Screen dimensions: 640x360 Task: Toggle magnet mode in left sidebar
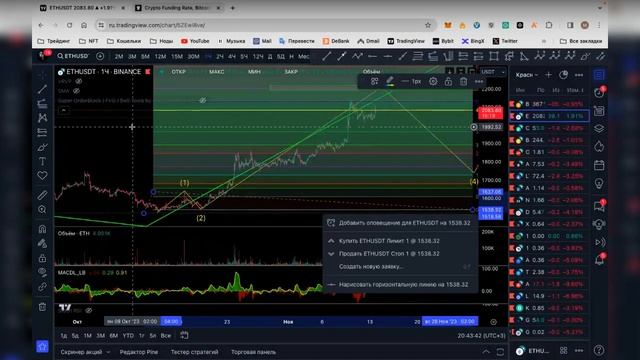point(42,229)
